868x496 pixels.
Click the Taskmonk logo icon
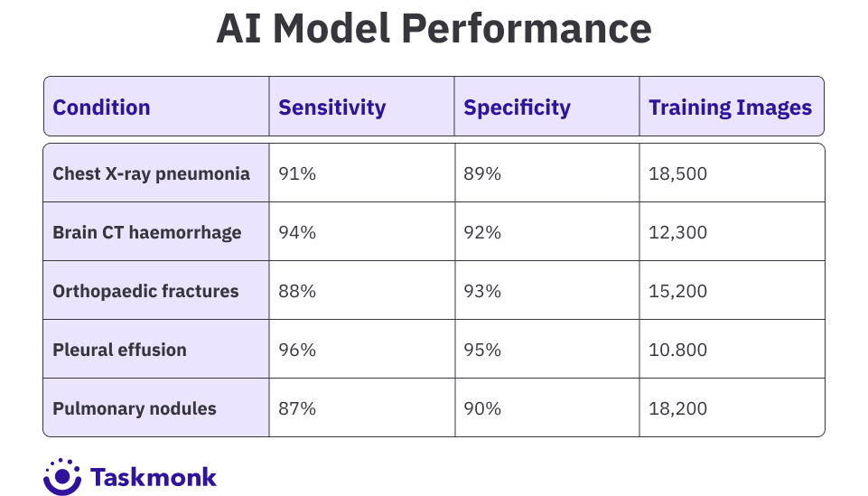62,476
